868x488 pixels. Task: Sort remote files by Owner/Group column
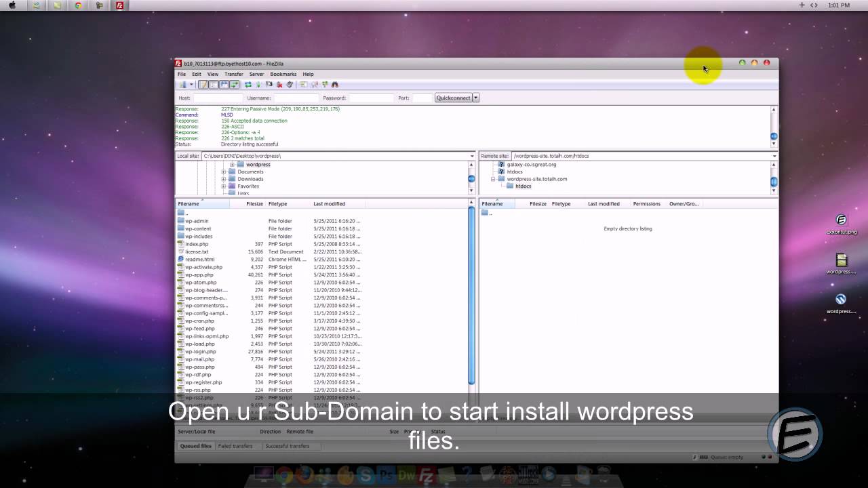684,204
